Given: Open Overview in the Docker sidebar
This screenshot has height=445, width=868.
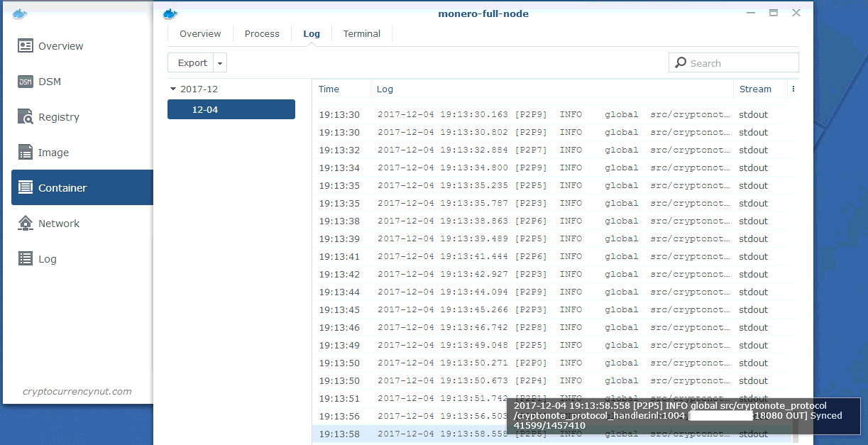Looking at the screenshot, I should click(x=82, y=46).
